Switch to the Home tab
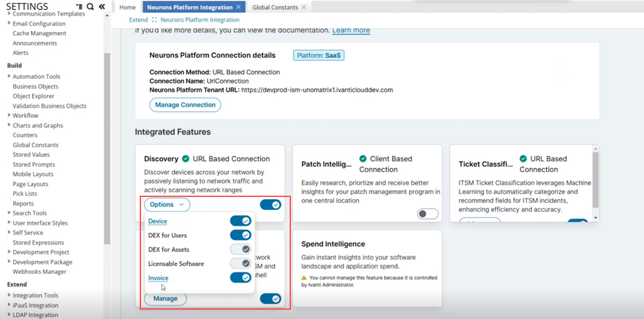This screenshot has height=319, width=644. (127, 7)
